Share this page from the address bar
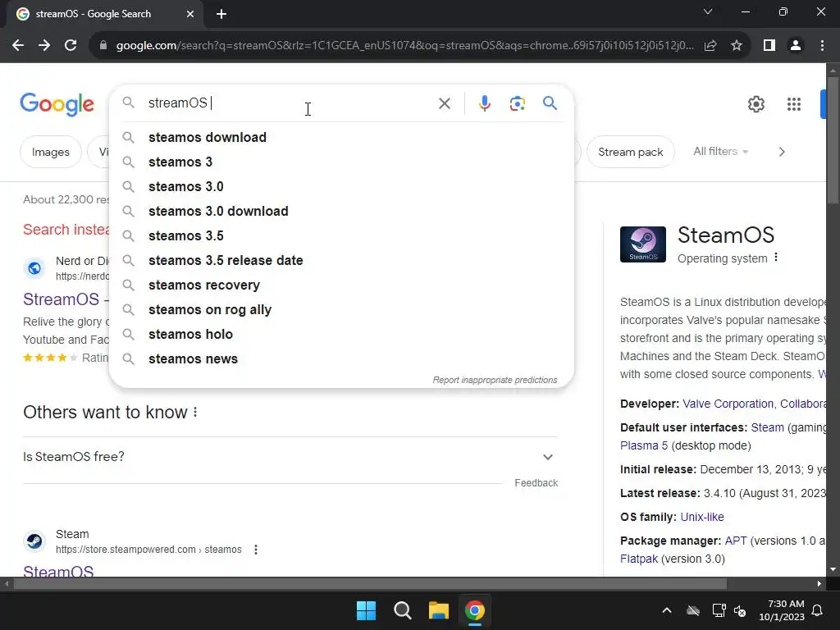 click(710, 46)
